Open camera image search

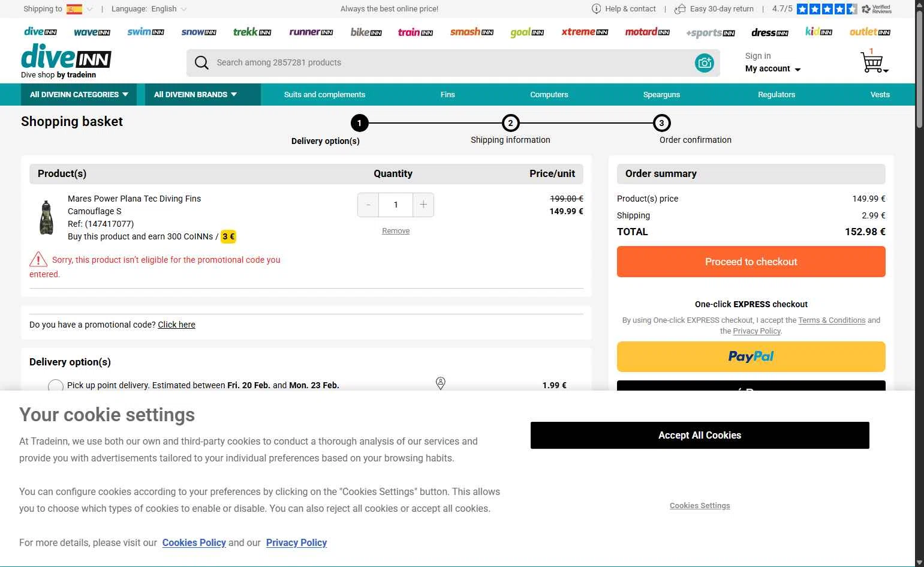pos(705,62)
